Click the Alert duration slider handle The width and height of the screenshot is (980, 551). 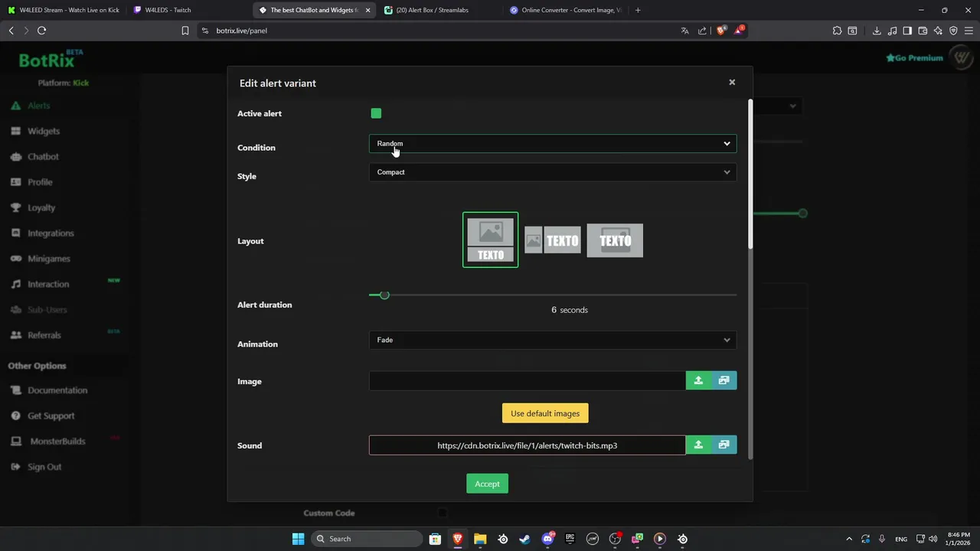tap(384, 295)
